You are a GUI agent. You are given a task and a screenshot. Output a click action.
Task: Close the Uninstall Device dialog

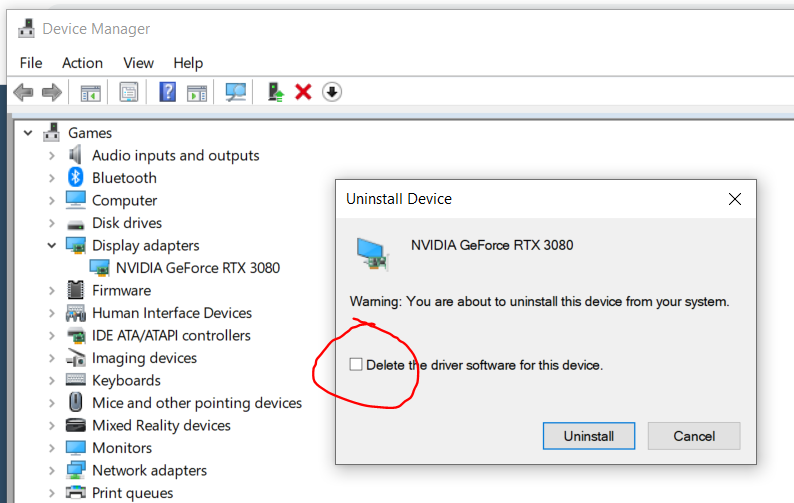pyautogui.click(x=735, y=199)
